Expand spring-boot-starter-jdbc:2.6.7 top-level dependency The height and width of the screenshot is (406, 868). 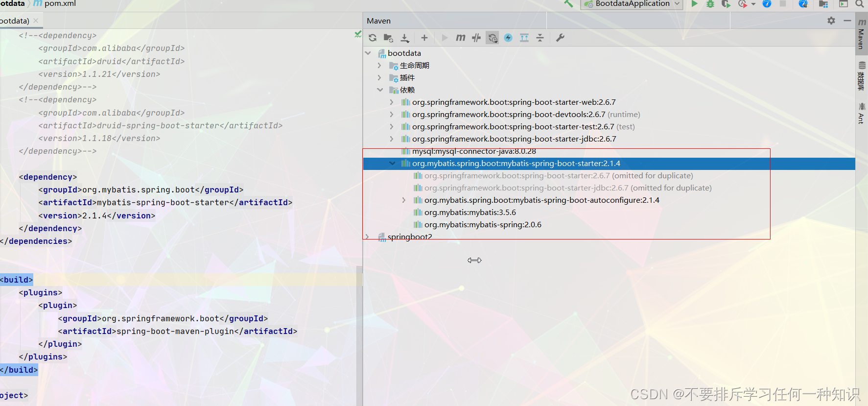pos(391,139)
